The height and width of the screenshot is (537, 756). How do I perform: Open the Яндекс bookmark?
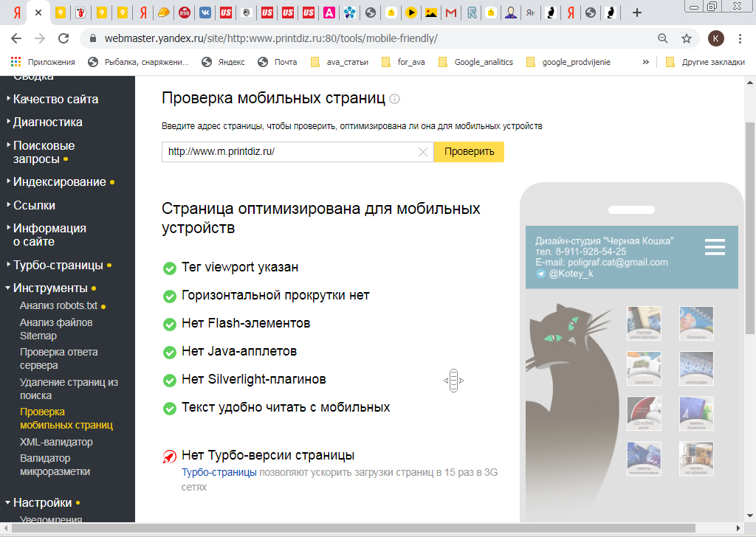[x=223, y=62]
